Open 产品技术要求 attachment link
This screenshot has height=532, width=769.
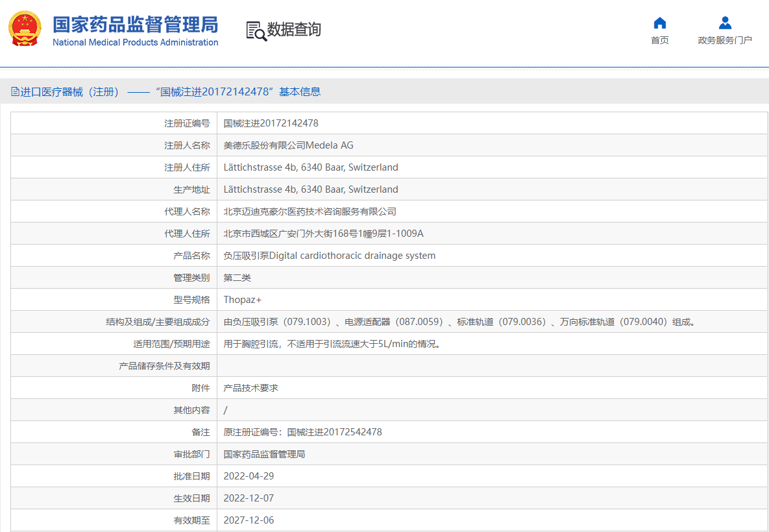pos(250,388)
